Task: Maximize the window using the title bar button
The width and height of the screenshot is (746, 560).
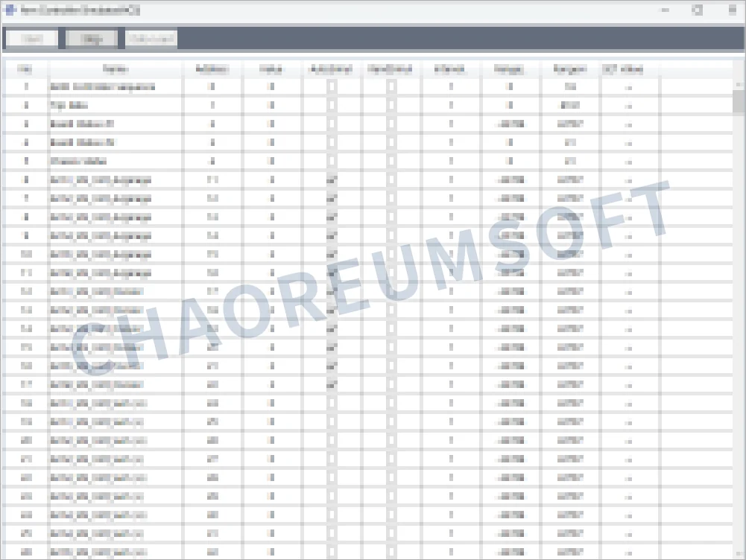Action: pos(697,10)
